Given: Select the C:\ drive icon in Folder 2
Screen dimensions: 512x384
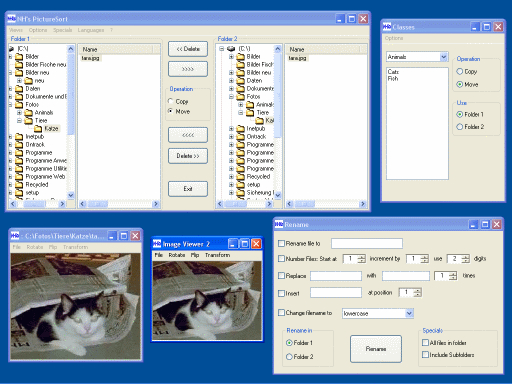Looking at the screenshot, I should click(x=231, y=49).
